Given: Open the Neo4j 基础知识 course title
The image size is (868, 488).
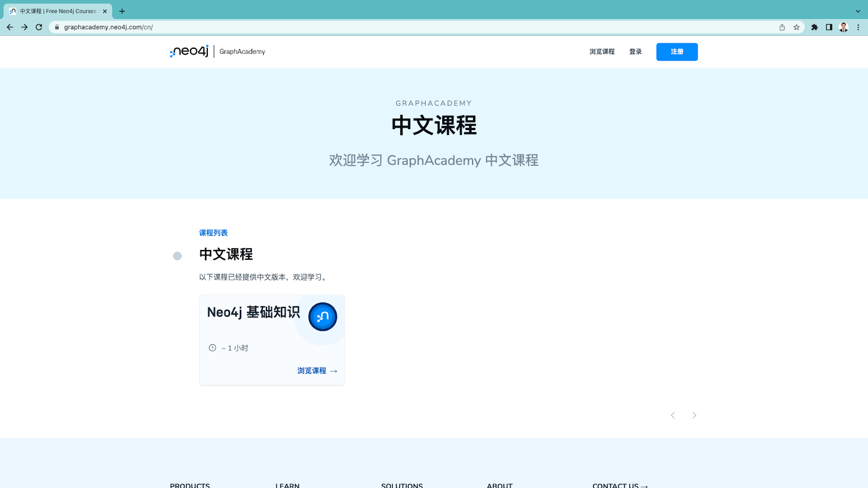Looking at the screenshot, I should click(x=253, y=312).
